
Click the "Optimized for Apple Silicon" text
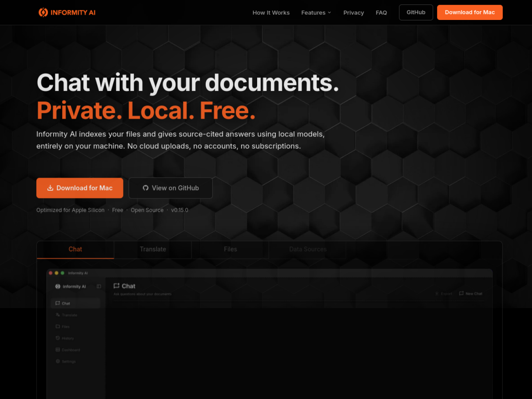point(70,210)
